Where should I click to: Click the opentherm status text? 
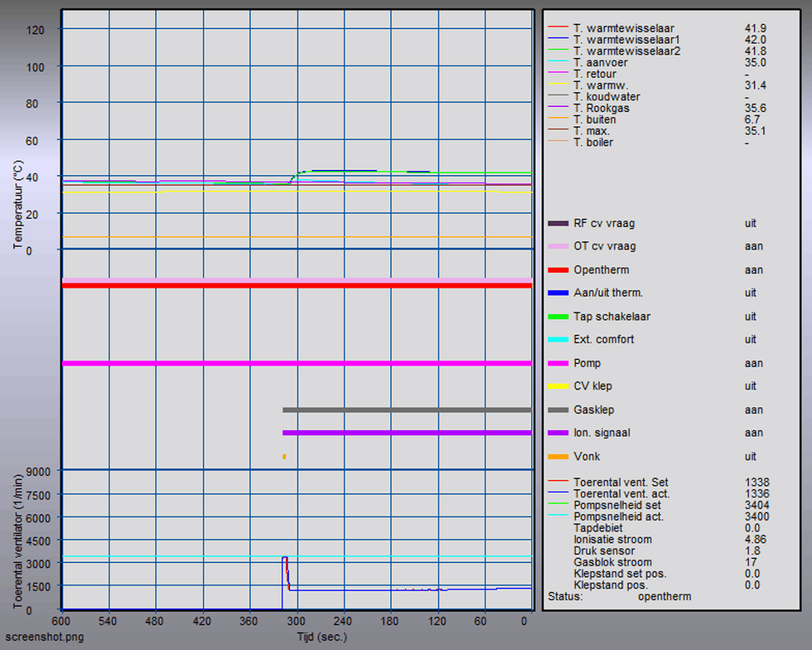click(x=665, y=596)
